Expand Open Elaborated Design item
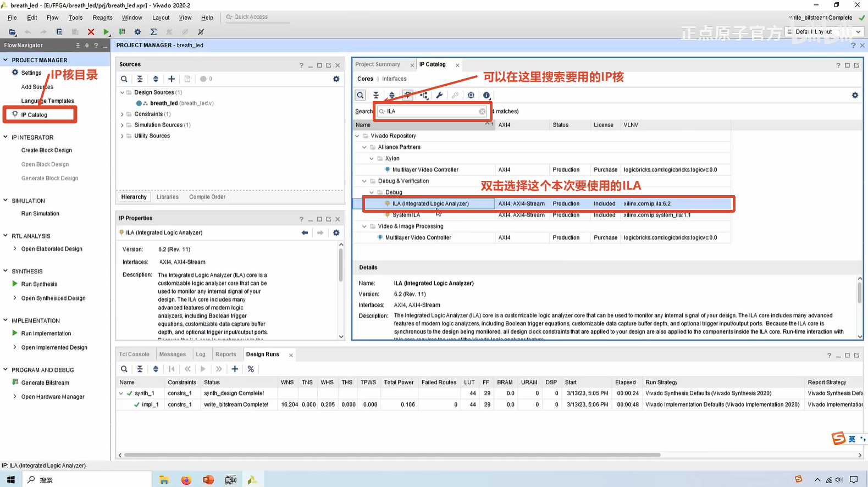Screen dimensions: 868x487 [15, 248]
